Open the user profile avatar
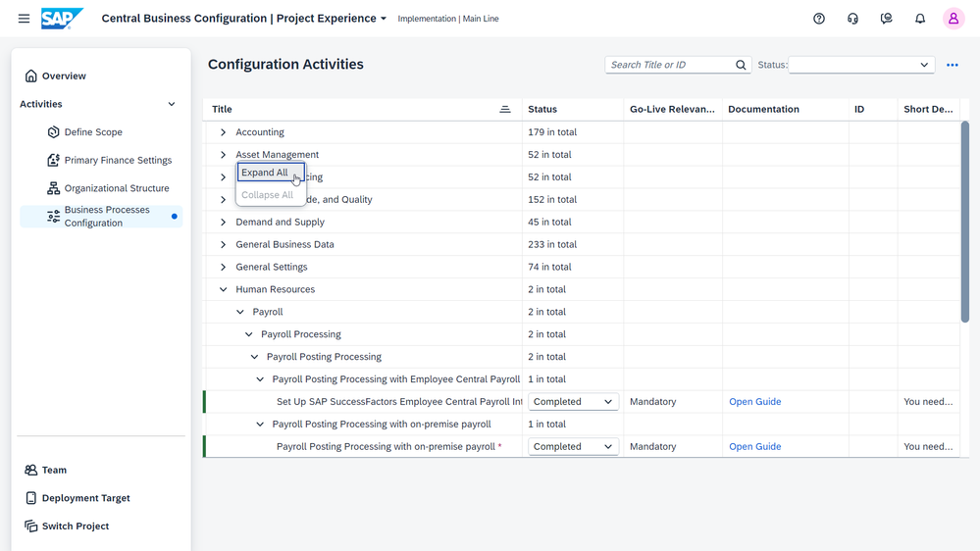This screenshot has height=551, width=980. coord(954,19)
